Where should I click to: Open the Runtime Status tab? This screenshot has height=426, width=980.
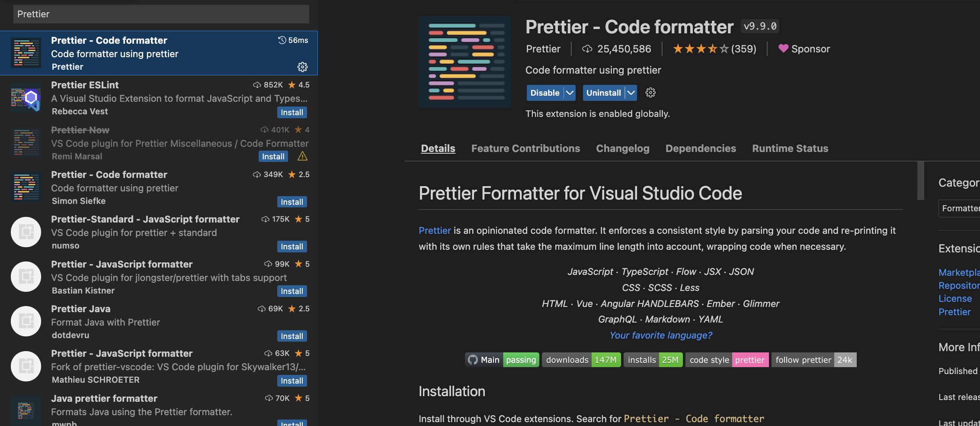tap(790, 148)
